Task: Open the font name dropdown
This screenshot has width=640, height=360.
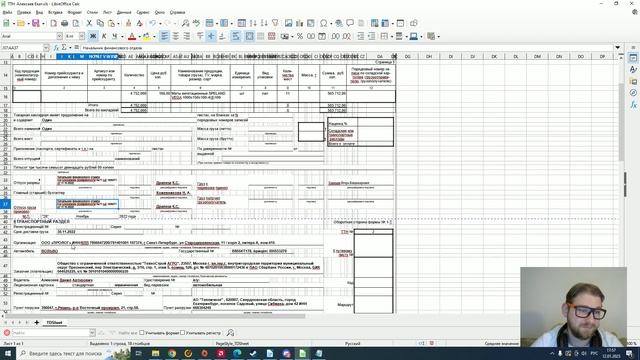Action: coord(60,36)
